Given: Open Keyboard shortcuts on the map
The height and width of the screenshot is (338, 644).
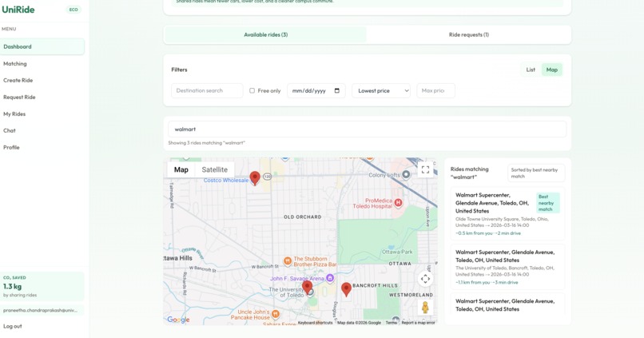Looking at the screenshot, I should [x=315, y=323].
